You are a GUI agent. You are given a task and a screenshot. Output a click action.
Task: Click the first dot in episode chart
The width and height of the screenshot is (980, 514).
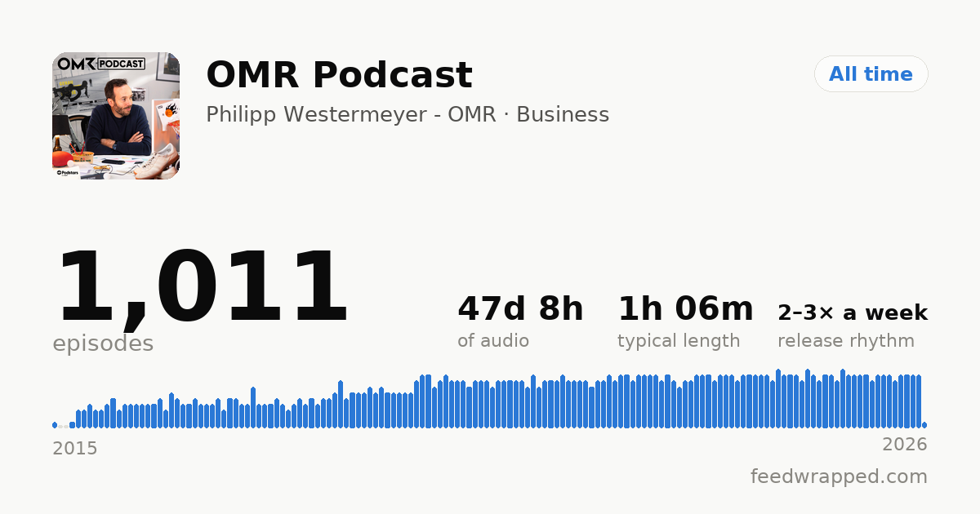coord(55,425)
